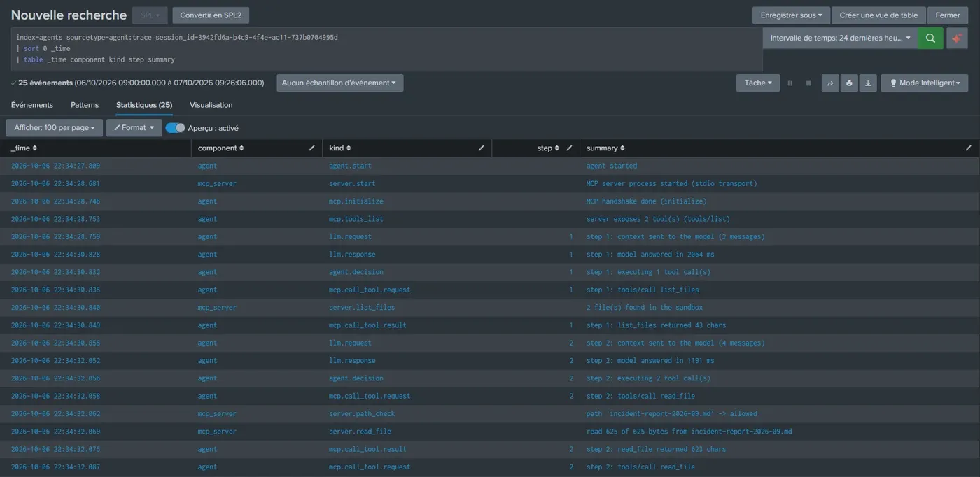Edit the component column with pencil icon
The height and width of the screenshot is (477, 980).
pyautogui.click(x=312, y=148)
